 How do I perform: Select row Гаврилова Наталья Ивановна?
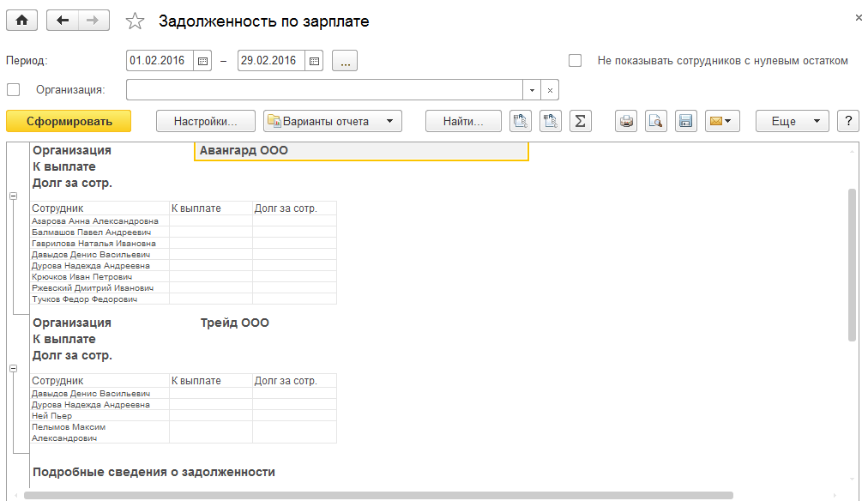(x=184, y=243)
